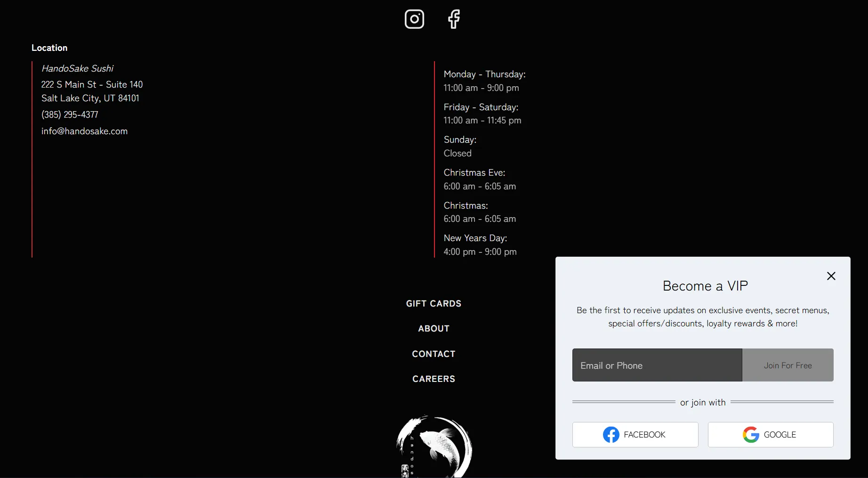Open the Instagram social icon
The width and height of the screenshot is (868, 478).
click(414, 19)
